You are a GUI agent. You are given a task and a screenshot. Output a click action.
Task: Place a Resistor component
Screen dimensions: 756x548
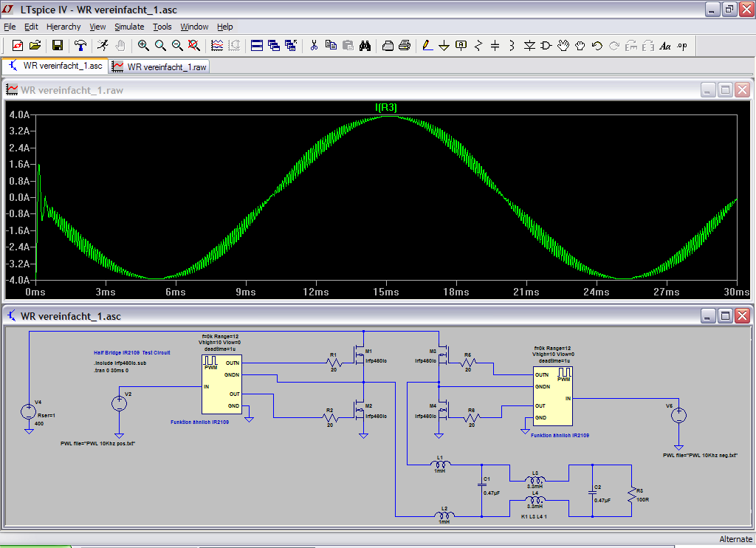point(478,45)
